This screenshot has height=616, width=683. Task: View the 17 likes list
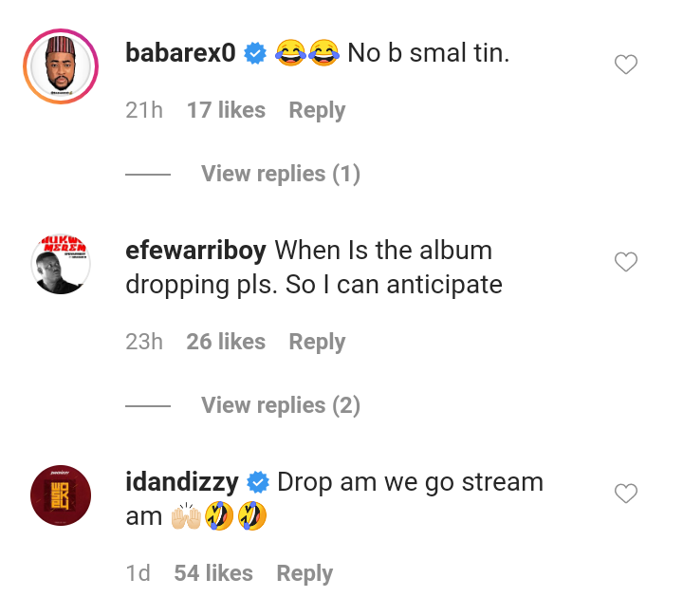226,110
